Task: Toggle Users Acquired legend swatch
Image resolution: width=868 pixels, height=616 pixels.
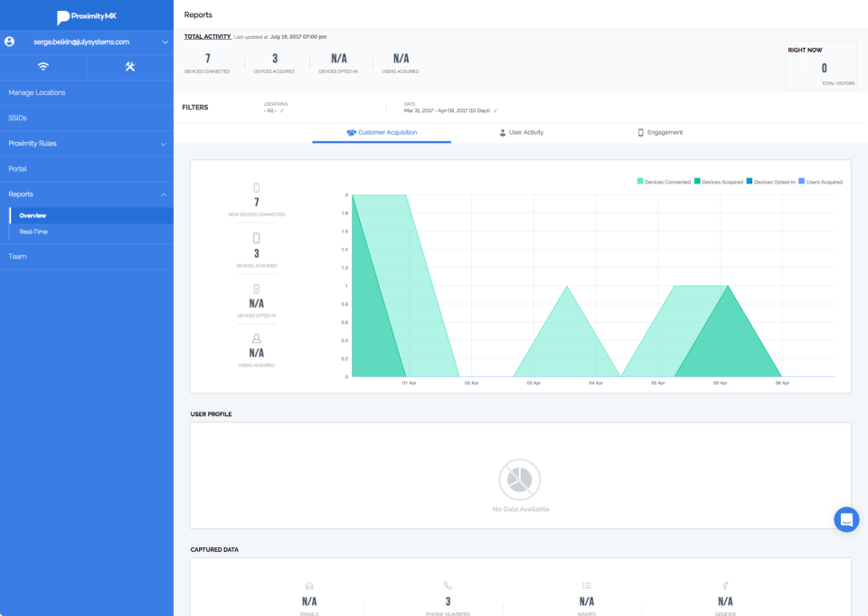Action: (802, 181)
